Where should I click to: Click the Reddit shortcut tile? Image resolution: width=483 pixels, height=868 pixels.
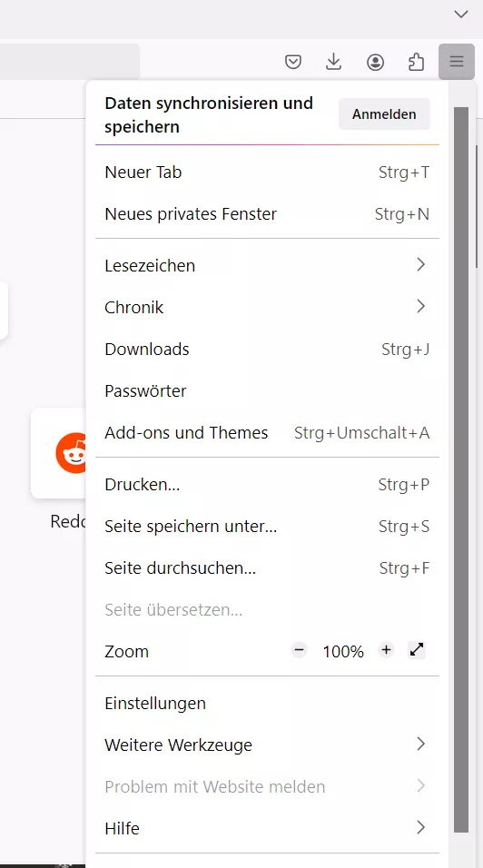59,453
